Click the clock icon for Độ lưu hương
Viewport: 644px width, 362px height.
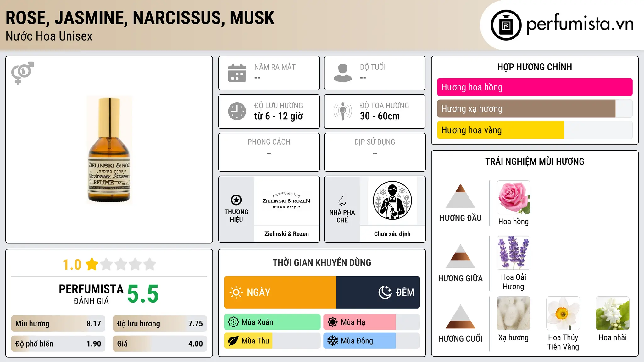pyautogui.click(x=237, y=111)
